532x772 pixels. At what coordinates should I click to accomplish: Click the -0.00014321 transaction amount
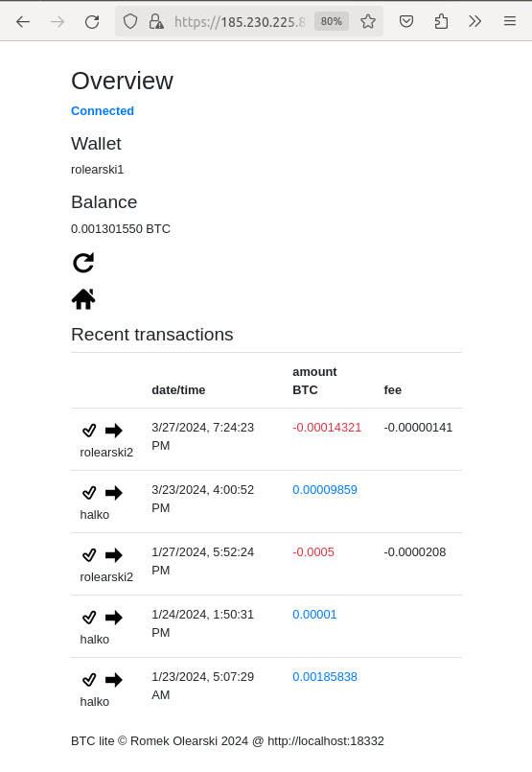coord(327,428)
